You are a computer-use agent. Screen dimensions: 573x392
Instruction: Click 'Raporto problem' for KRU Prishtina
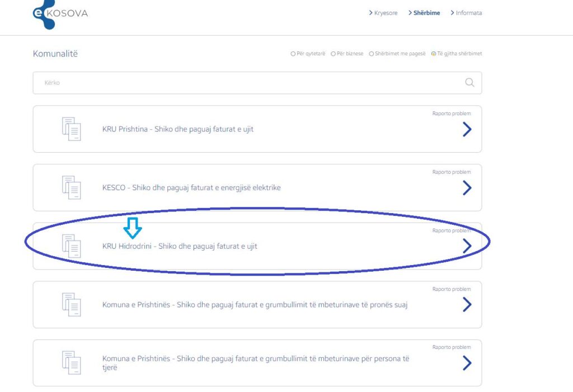[x=452, y=114]
